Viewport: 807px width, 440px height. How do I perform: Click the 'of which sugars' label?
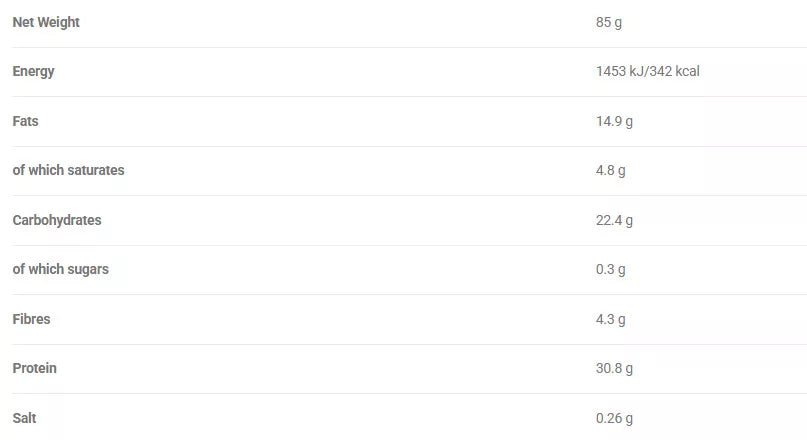coord(60,269)
